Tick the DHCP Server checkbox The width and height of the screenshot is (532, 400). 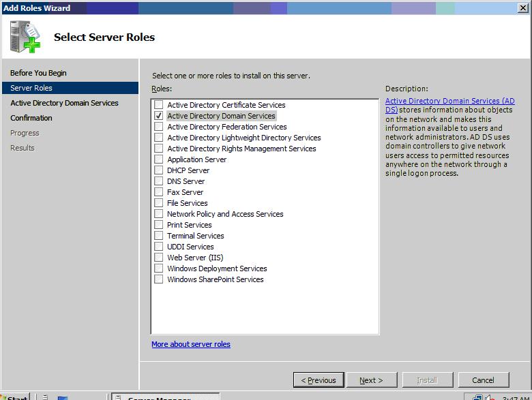pyautogui.click(x=159, y=170)
